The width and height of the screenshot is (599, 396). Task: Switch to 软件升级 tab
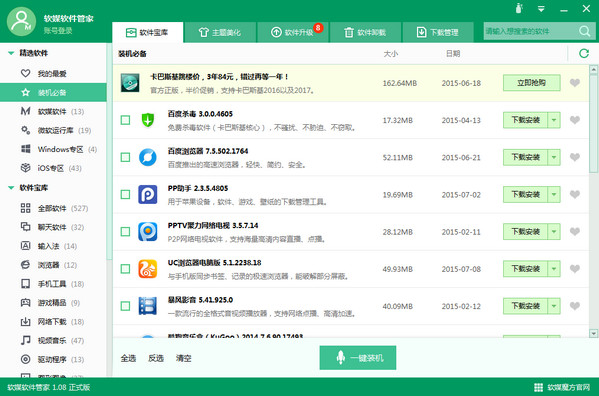point(293,32)
